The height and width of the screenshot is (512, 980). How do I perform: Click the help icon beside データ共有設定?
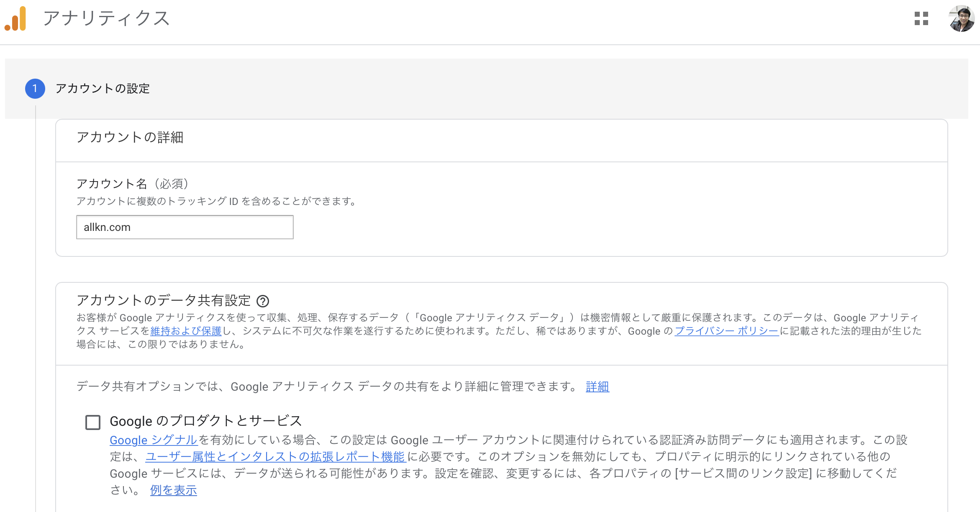(x=263, y=301)
